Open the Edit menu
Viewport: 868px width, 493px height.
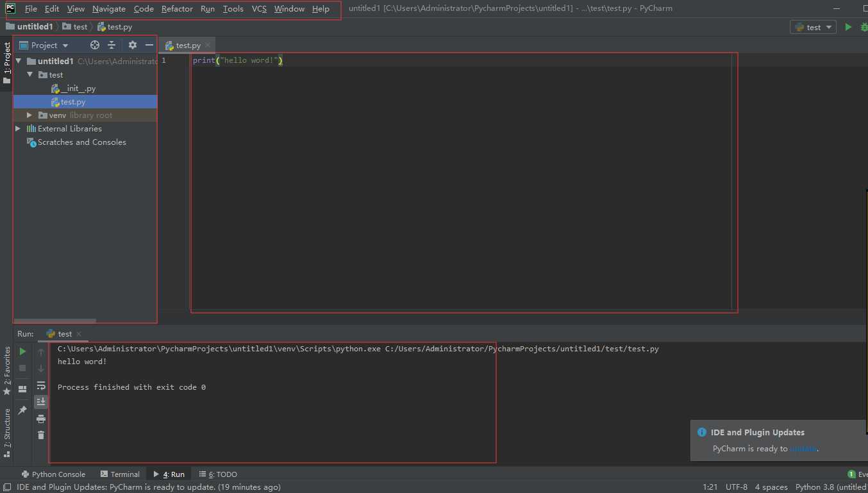point(52,9)
